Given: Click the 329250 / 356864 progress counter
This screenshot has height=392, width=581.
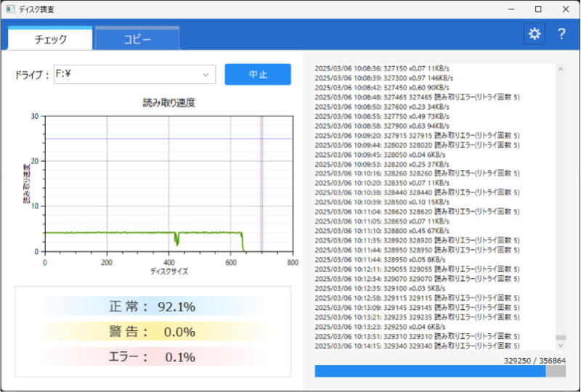Looking at the screenshot, I should pyautogui.click(x=535, y=361).
